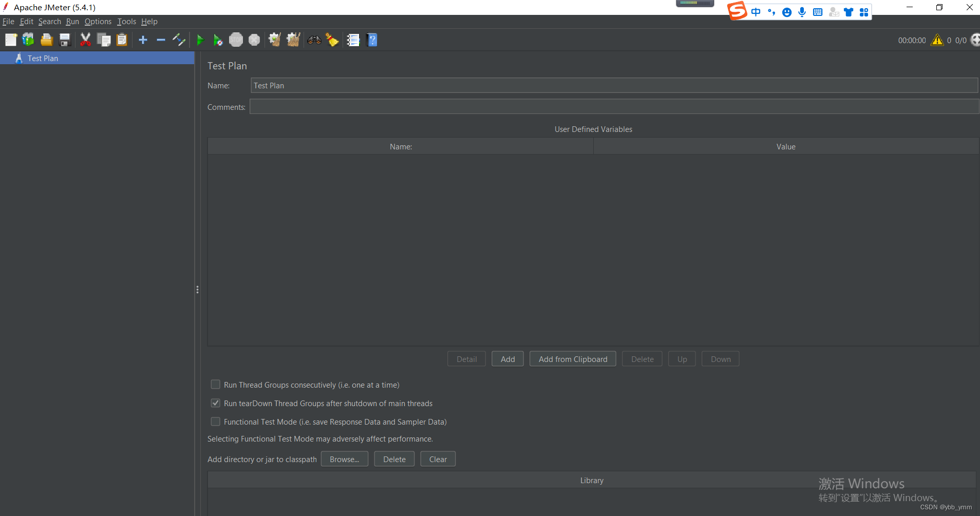Viewport: 980px width, 516px height.
Task: Click the Stop sign toolbar icon
Action: [x=236, y=40]
